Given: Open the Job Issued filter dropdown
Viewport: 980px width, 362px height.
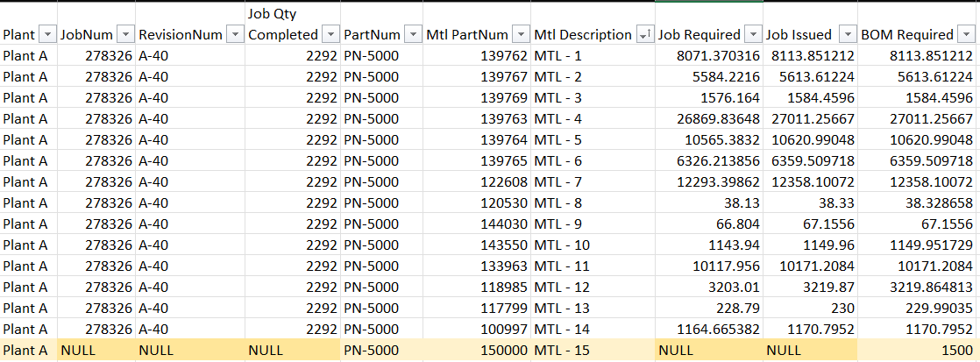Looking at the screenshot, I should (848, 35).
